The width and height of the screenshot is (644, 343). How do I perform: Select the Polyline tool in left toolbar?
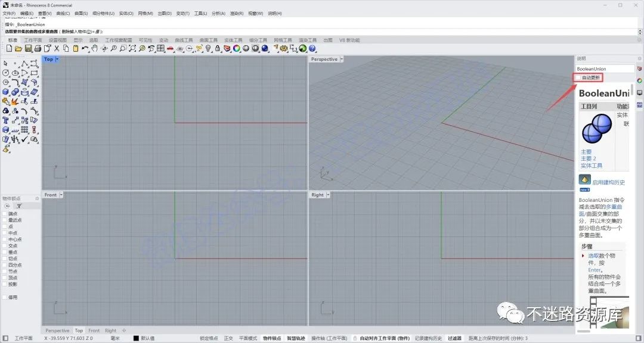pos(24,63)
